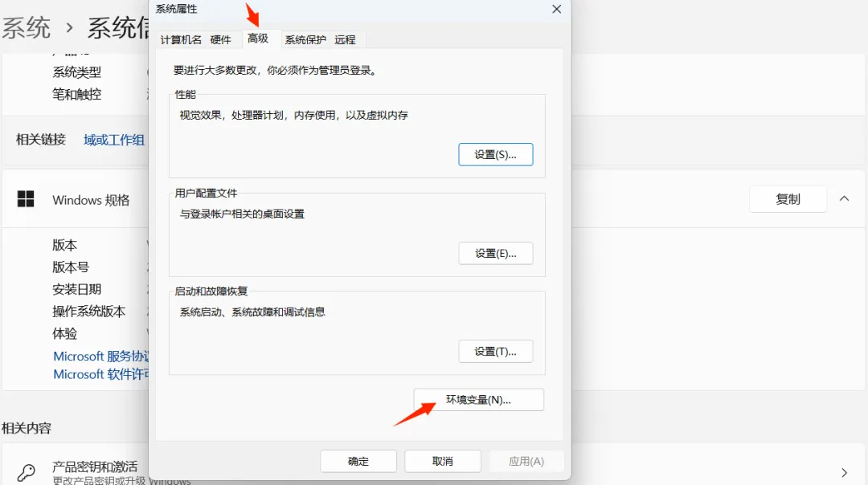
Task: Open the Microsoft 软件许可 link
Action: (x=100, y=374)
